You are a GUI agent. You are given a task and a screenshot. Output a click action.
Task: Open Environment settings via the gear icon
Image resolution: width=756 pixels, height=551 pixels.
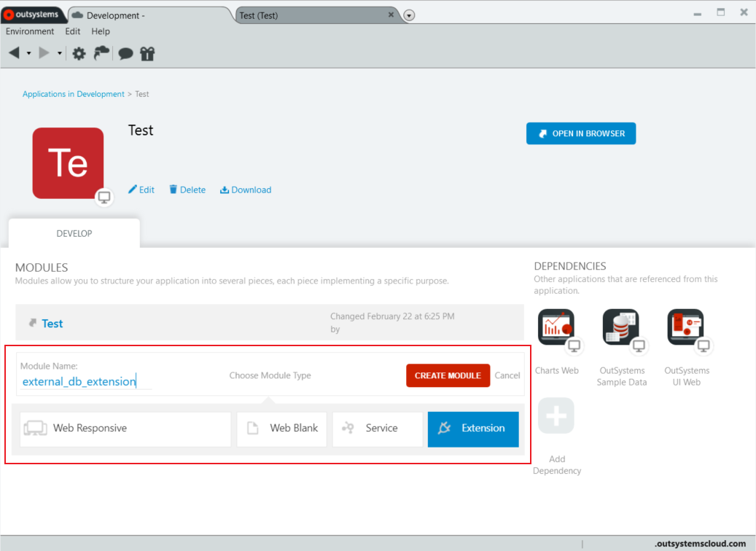79,53
